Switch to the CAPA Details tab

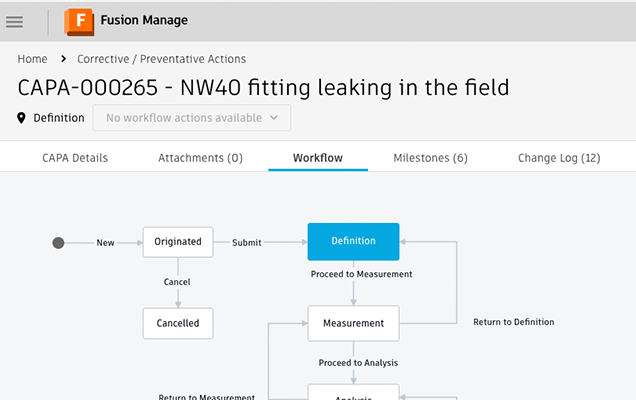point(75,158)
